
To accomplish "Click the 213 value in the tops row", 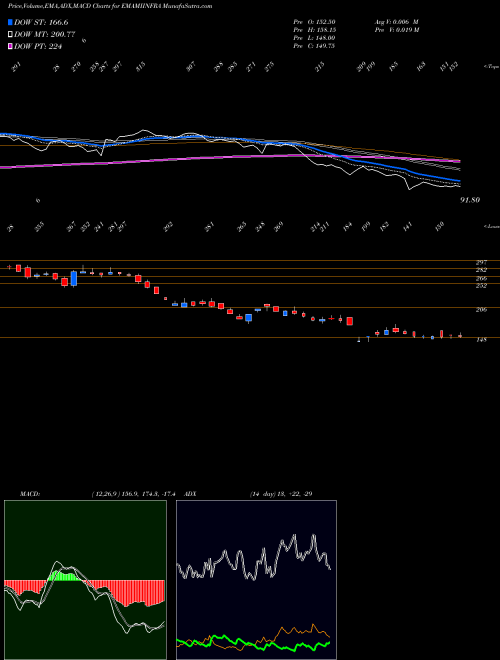I will coord(320,67).
